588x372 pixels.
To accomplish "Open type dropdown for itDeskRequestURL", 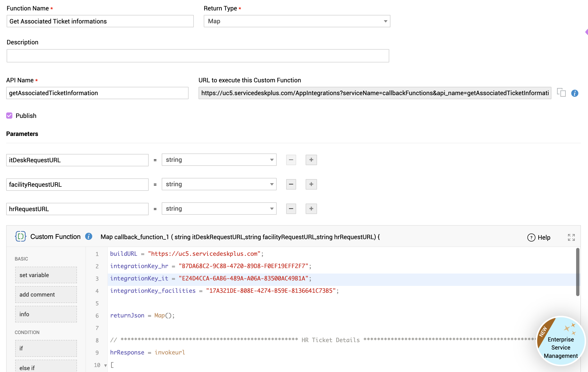I will click(219, 160).
